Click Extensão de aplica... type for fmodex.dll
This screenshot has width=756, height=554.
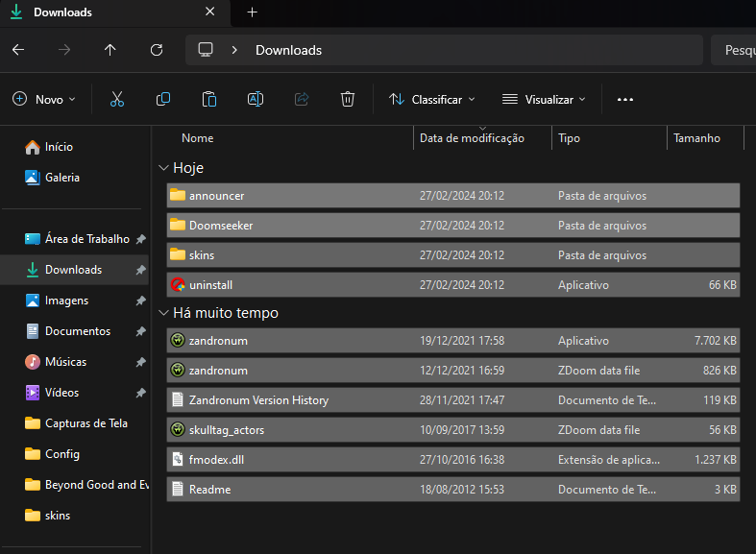[x=609, y=460]
